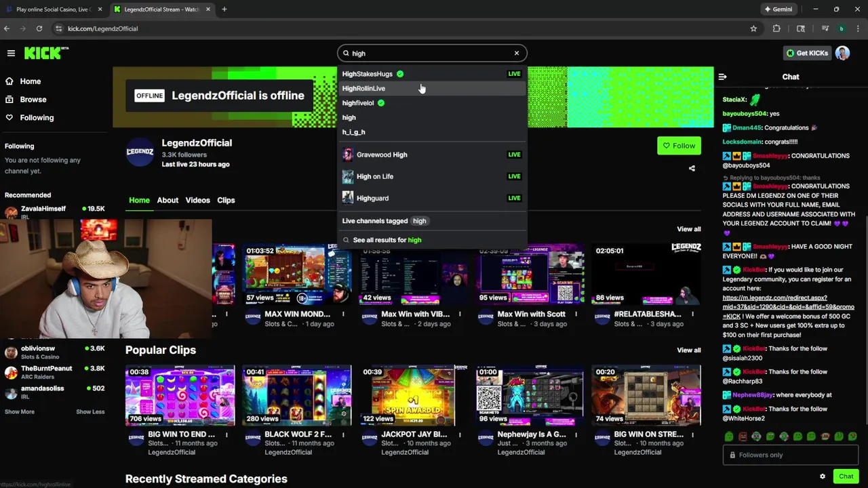Open Browse in sidebar
The height and width of the screenshot is (488, 868).
coord(33,100)
